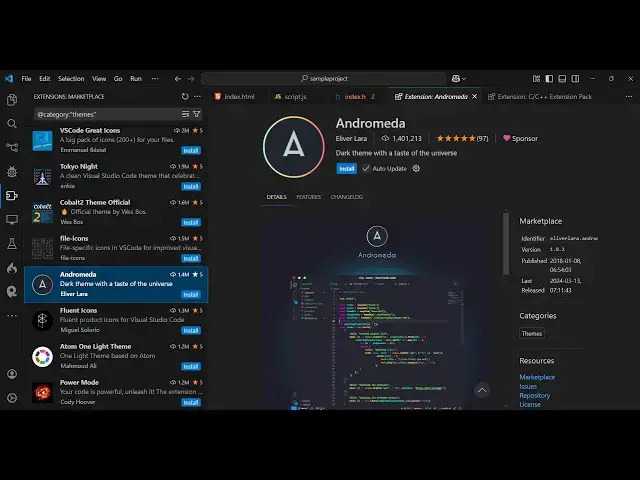
Task: Open Source Control view
Action: click(x=12, y=147)
